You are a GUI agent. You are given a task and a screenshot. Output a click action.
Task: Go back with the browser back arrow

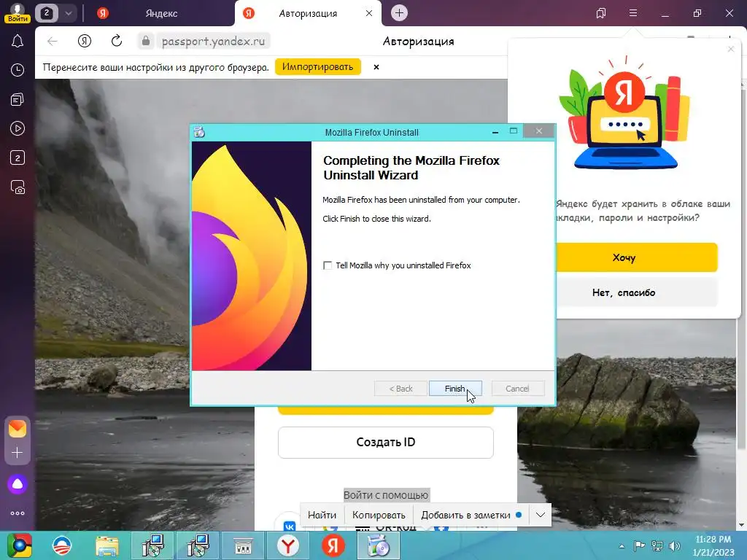click(53, 42)
